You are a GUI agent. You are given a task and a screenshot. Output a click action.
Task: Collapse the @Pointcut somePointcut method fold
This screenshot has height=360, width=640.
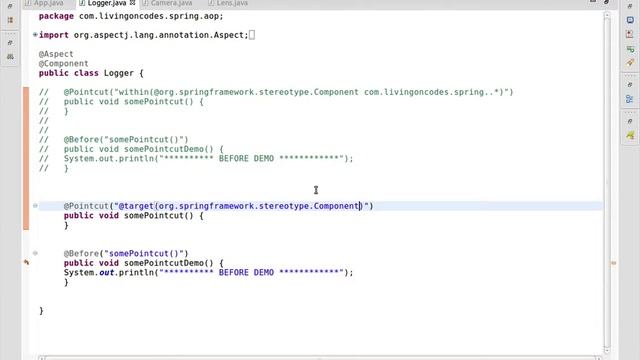pos(35,206)
